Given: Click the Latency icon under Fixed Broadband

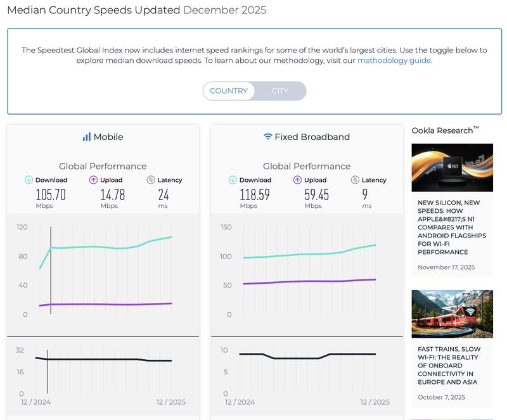Looking at the screenshot, I should (x=354, y=180).
